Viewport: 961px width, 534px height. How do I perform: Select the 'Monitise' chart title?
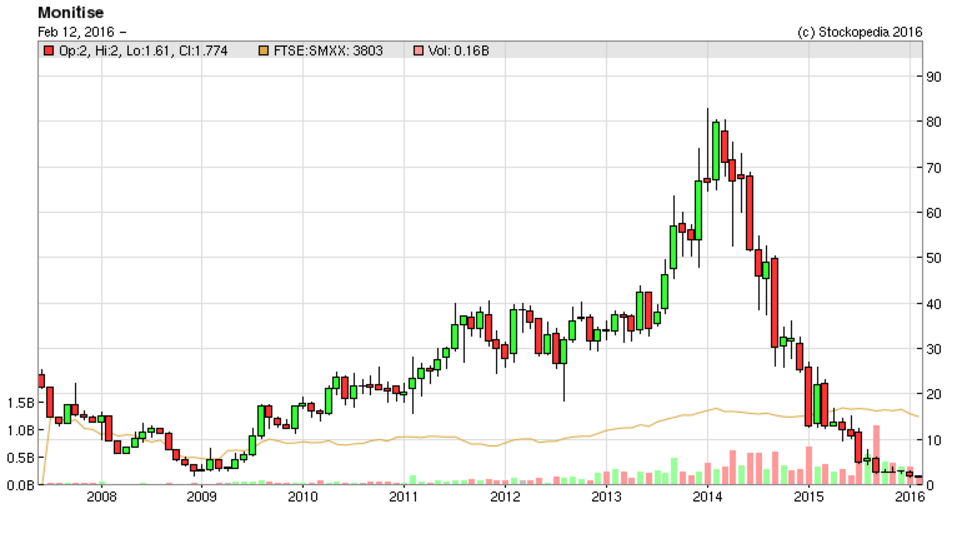pos(70,12)
